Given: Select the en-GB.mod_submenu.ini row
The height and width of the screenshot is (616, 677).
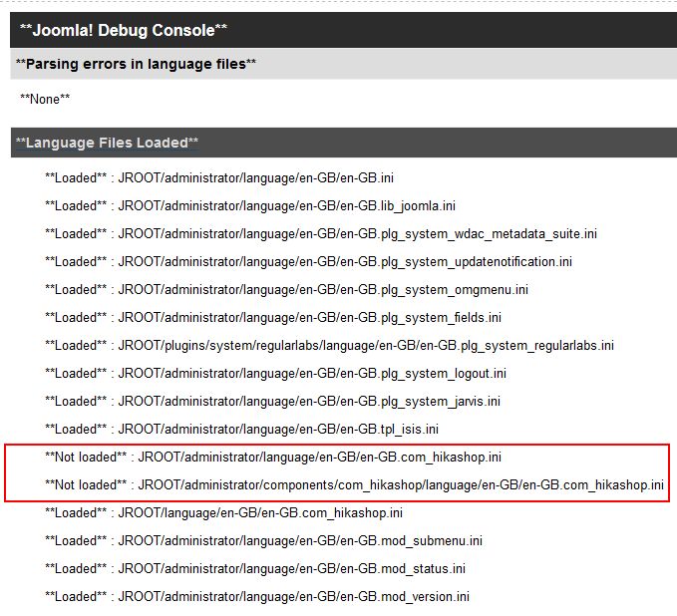Looking at the screenshot, I should [264, 541].
